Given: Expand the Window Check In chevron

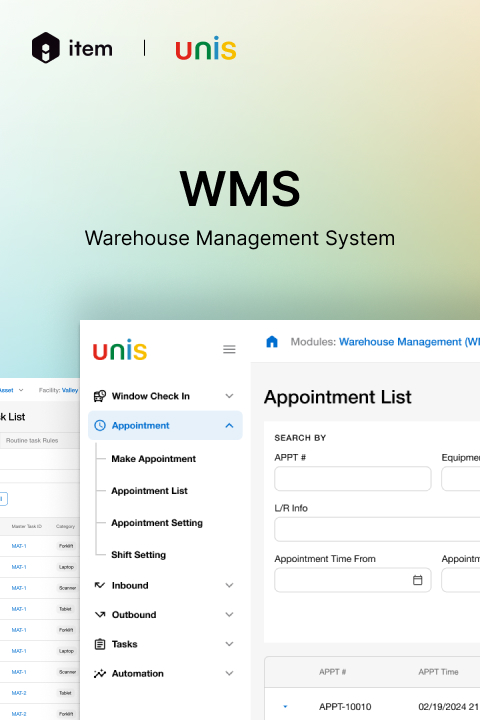Looking at the screenshot, I should pyautogui.click(x=229, y=396).
